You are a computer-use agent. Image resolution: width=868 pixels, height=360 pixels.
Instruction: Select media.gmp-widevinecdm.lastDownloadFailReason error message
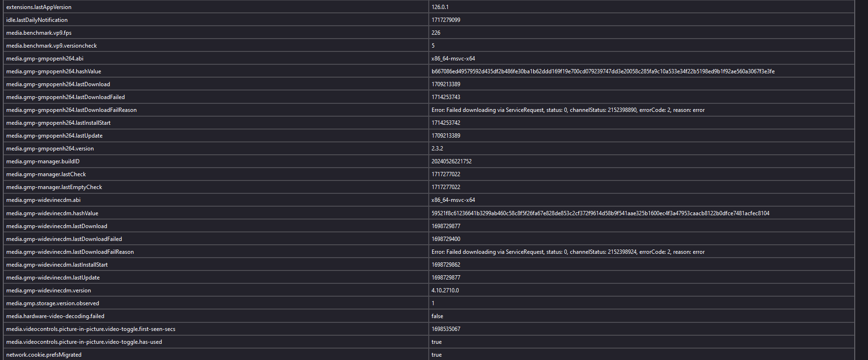tap(568, 252)
